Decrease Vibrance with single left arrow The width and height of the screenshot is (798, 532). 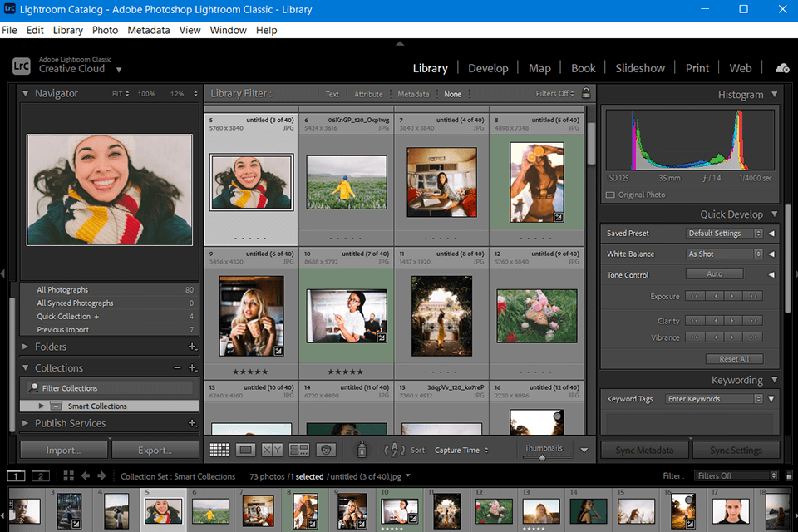pyautogui.click(x=715, y=337)
